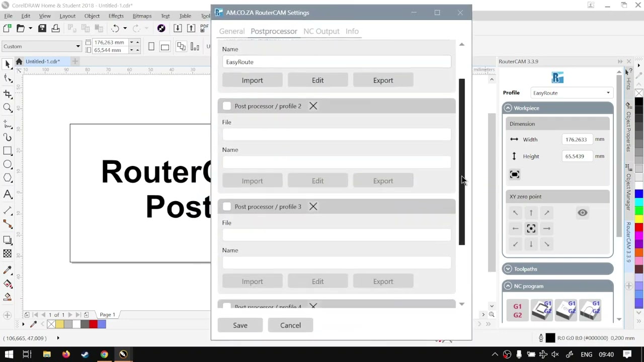Remove Post processor profile 3 with X
The height and width of the screenshot is (362, 644).
[x=313, y=207]
